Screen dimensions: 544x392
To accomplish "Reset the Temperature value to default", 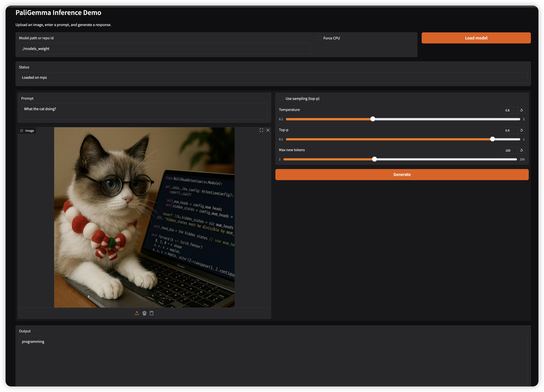I will point(521,110).
